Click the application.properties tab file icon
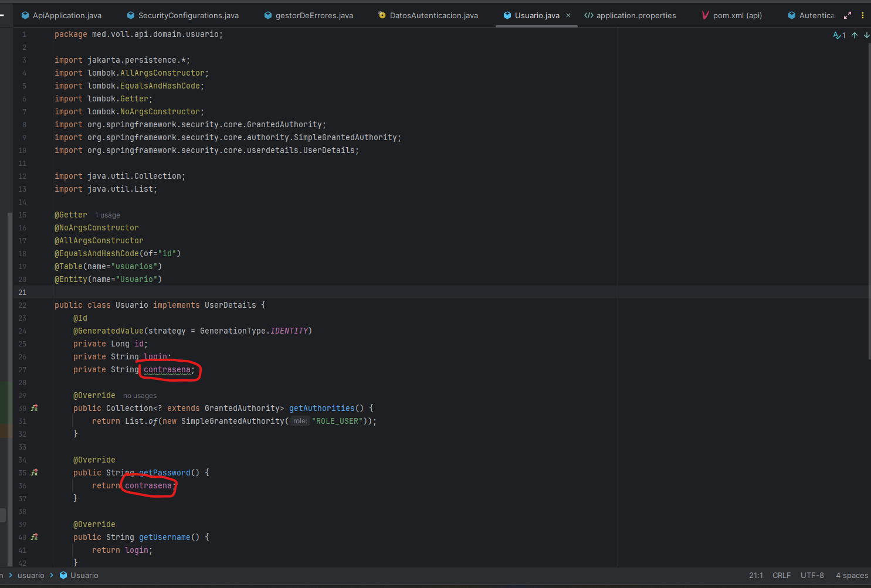Screen dimensions: 871x588 point(589,15)
